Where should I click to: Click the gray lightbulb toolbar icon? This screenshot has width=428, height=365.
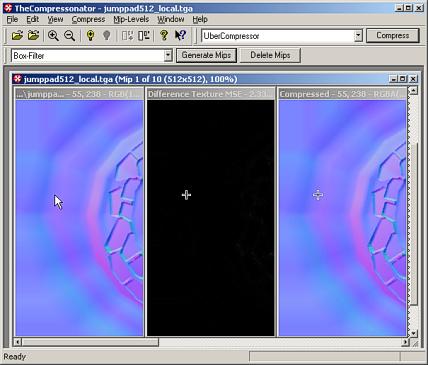(106, 35)
